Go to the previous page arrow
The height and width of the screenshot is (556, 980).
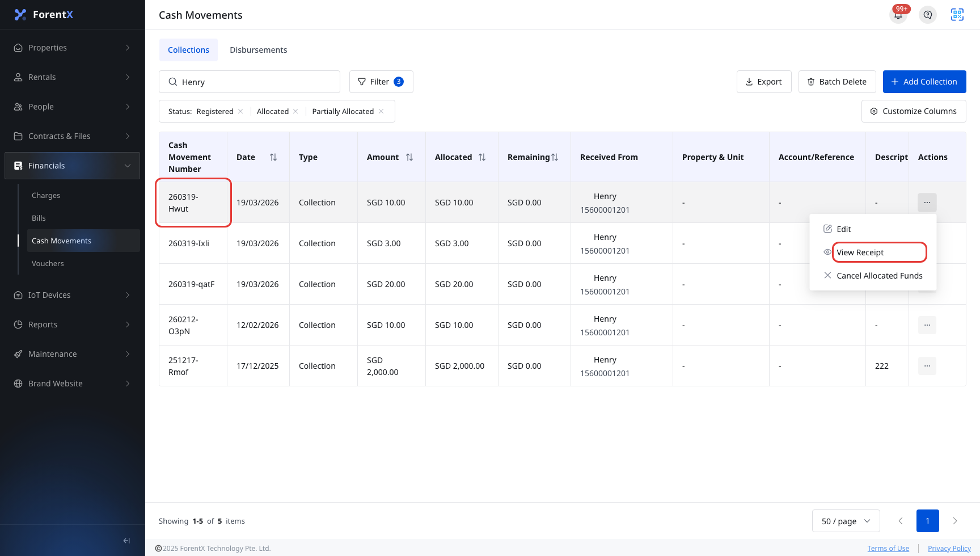(x=901, y=521)
